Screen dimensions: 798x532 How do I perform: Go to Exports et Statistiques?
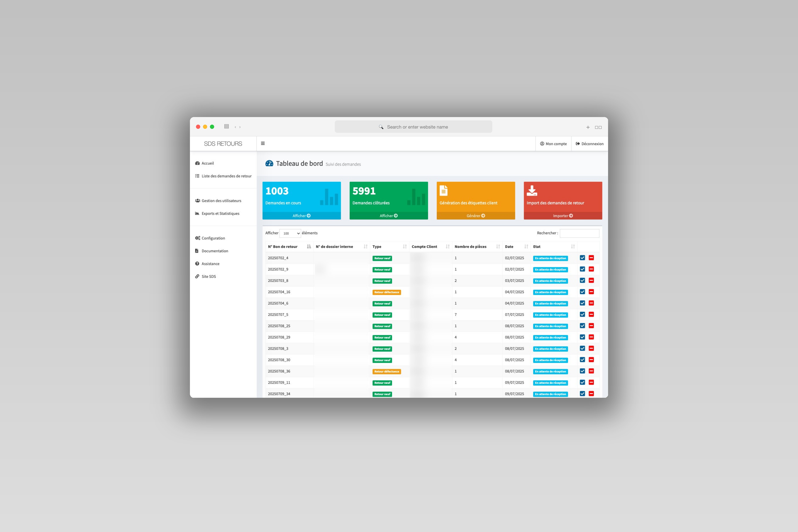(220, 213)
